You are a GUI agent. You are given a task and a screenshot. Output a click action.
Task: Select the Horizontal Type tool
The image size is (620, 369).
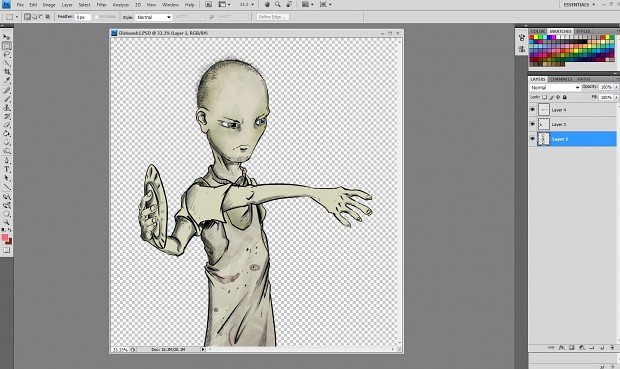coord(7,169)
